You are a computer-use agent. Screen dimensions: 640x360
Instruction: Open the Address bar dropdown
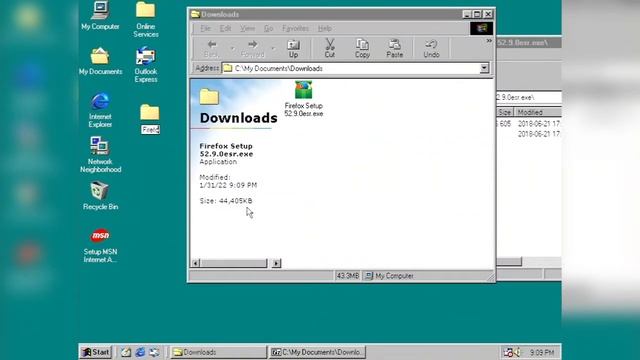484,68
